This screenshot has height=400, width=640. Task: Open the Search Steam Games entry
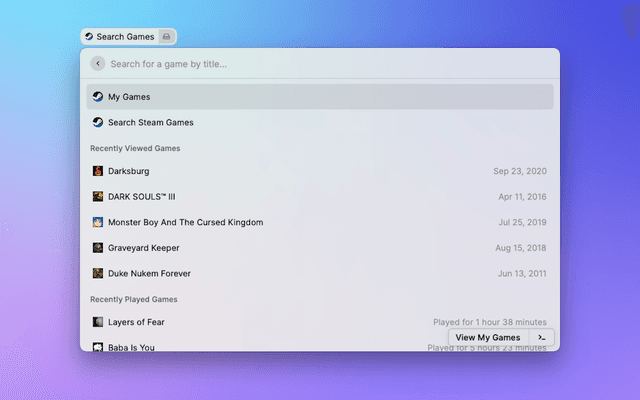[x=150, y=122]
